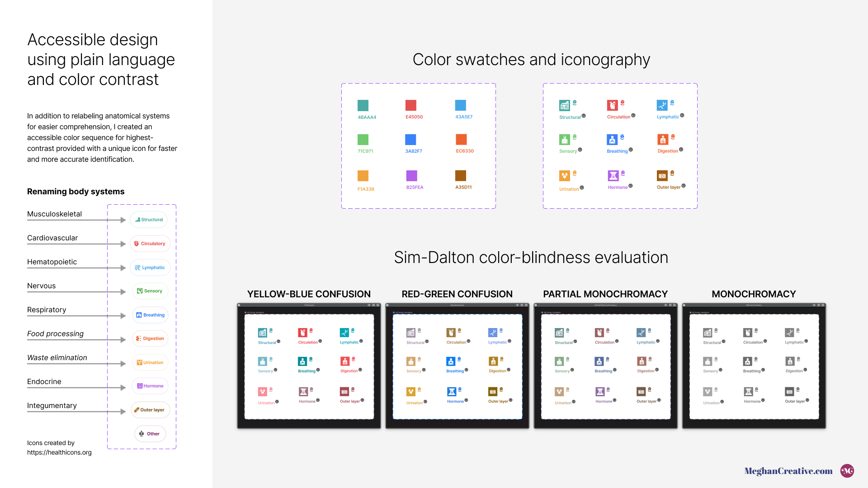The width and height of the screenshot is (868, 488).
Task: Open the MeghanCreative.com link
Action: click(788, 471)
